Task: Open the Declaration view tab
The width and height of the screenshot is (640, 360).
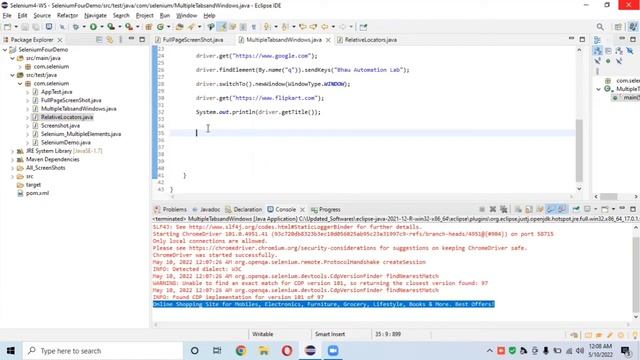Action: pos(244,209)
